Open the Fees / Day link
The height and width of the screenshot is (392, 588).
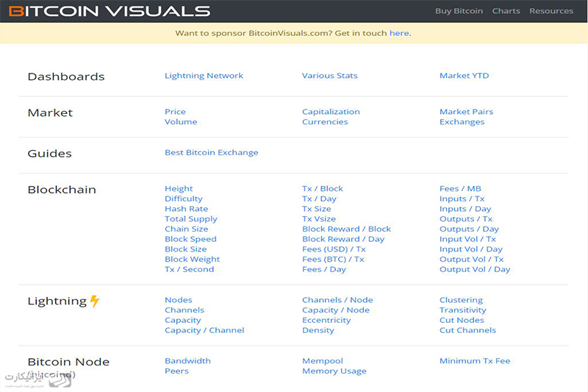click(324, 269)
